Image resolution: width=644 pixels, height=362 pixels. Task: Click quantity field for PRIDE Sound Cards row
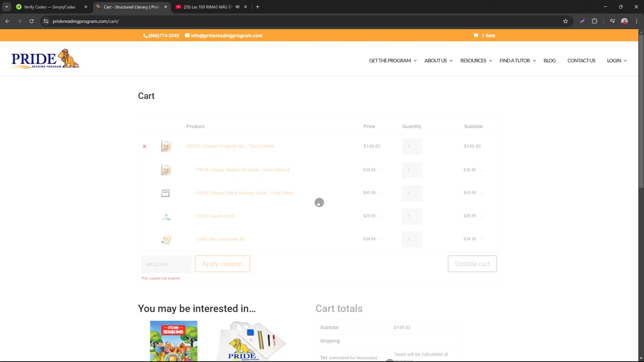coord(412,216)
